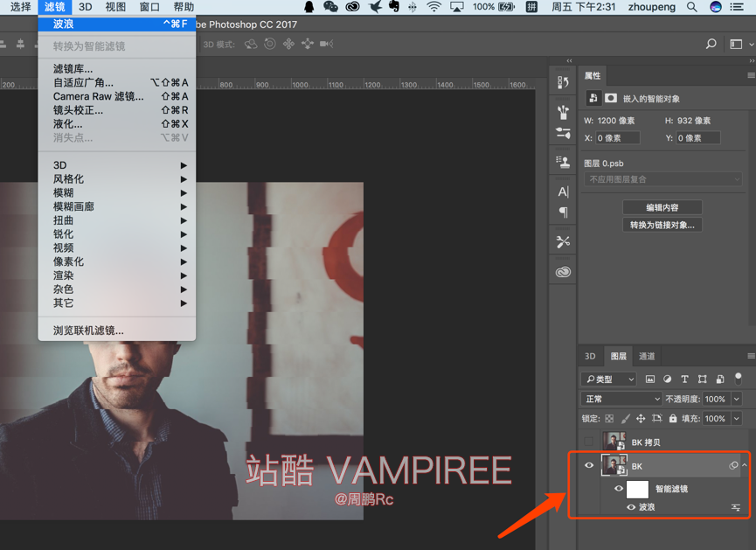The image size is (756, 550).
Task: Select 波浪 at top of filter menu
Action: (x=117, y=24)
